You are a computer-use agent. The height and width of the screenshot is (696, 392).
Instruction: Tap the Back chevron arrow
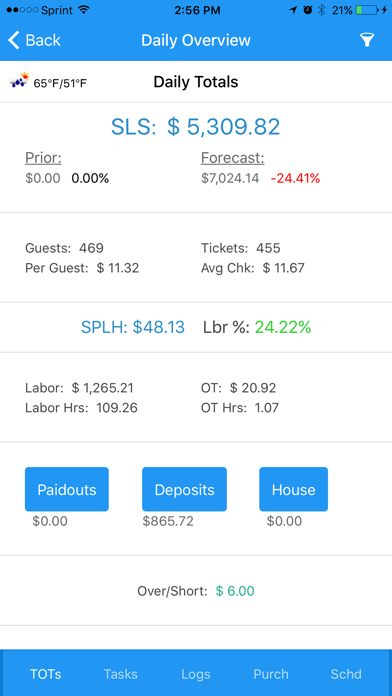14,40
